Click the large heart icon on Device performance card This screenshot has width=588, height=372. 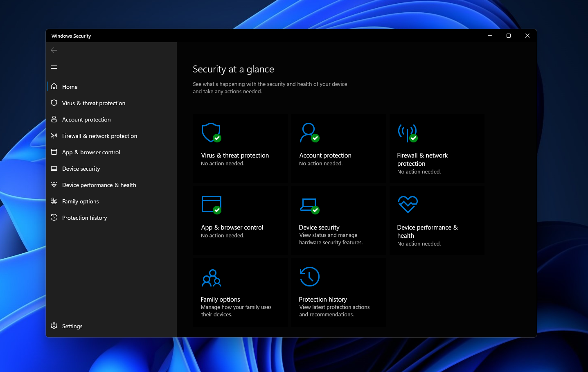pyautogui.click(x=408, y=204)
